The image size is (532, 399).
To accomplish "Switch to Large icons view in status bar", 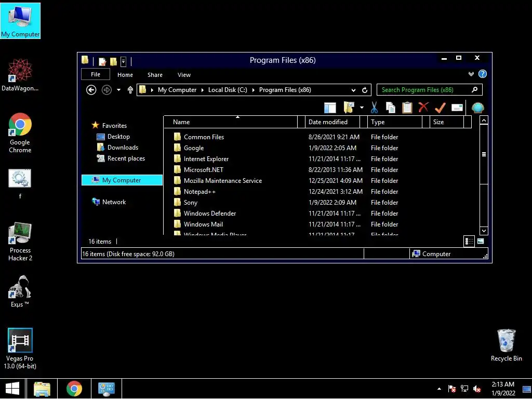I will pyautogui.click(x=481, y=241).
